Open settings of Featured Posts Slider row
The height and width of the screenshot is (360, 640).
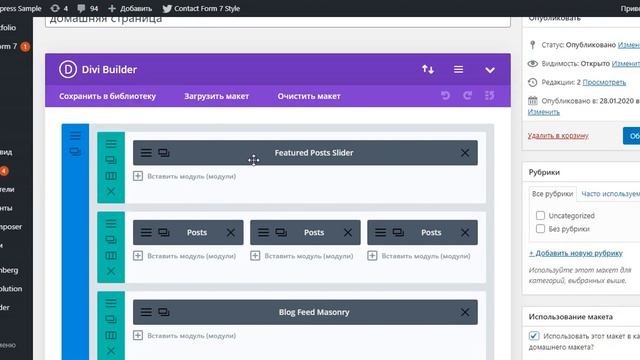(x=111, y=144)
